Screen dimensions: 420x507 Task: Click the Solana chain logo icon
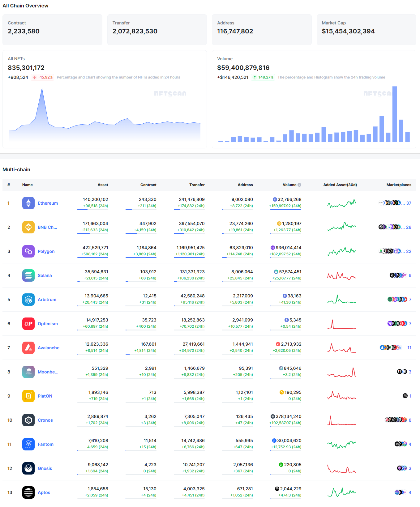click(x=28, y=275)
